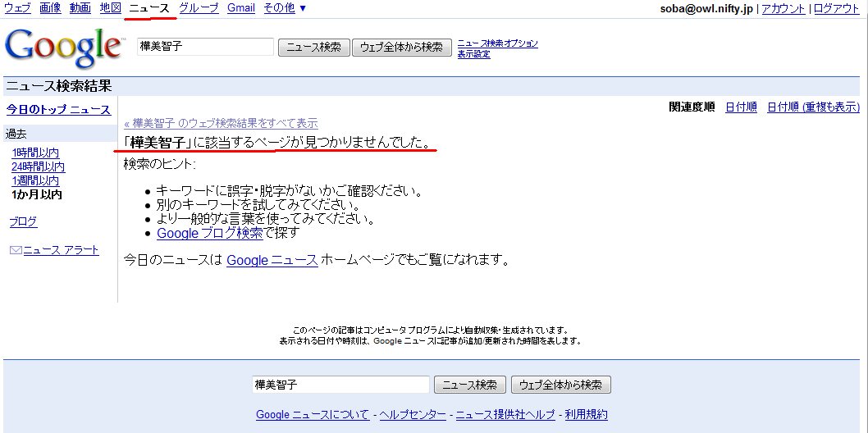Click the 過去 sidebar heading
This screenshot has width=868, height=433.
(16, 134)
